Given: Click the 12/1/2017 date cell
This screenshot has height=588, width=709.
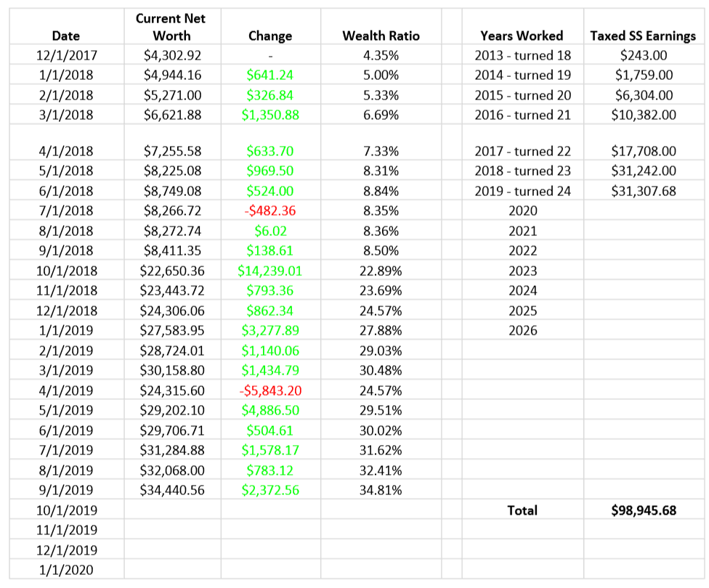Looking at the screenshot, I should (66, 55).
